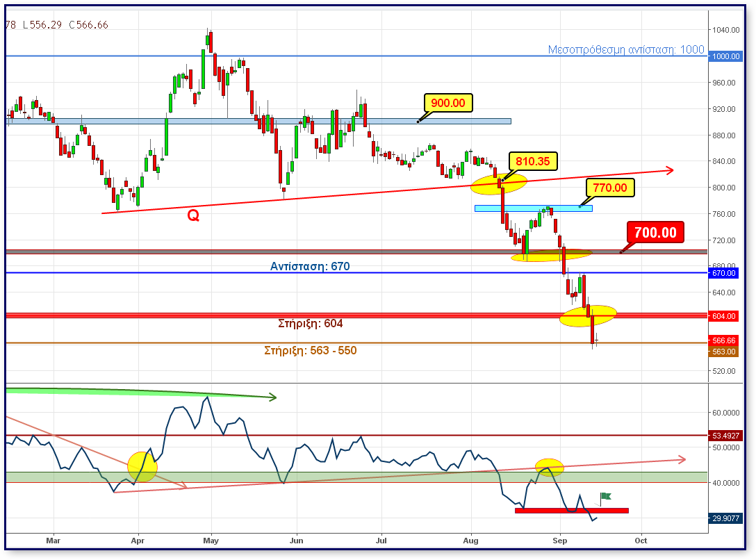
Task: Click the 29.9077 oscillator value tag
Action: (x=725, y=518)
